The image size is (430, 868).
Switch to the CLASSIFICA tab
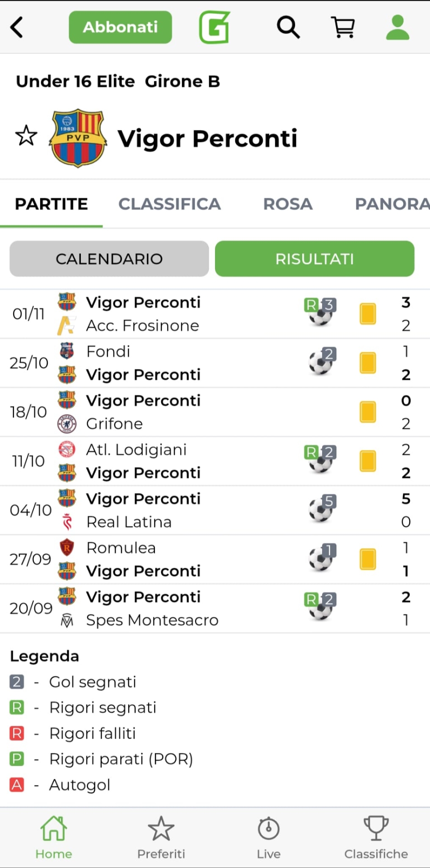click(x=169, y=204)
